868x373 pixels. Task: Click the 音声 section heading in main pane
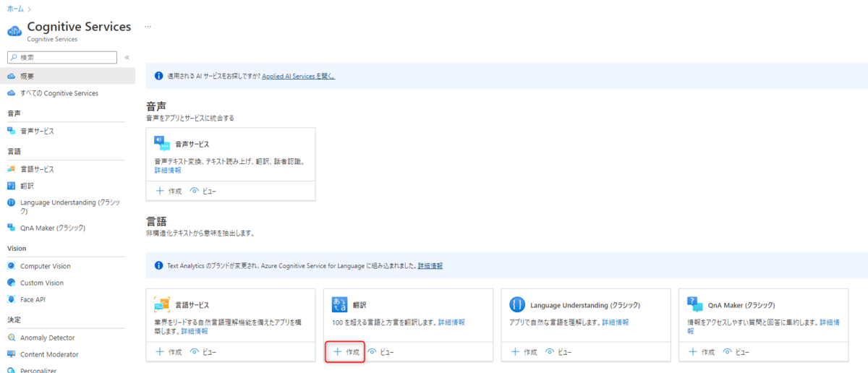coord(156,106)
